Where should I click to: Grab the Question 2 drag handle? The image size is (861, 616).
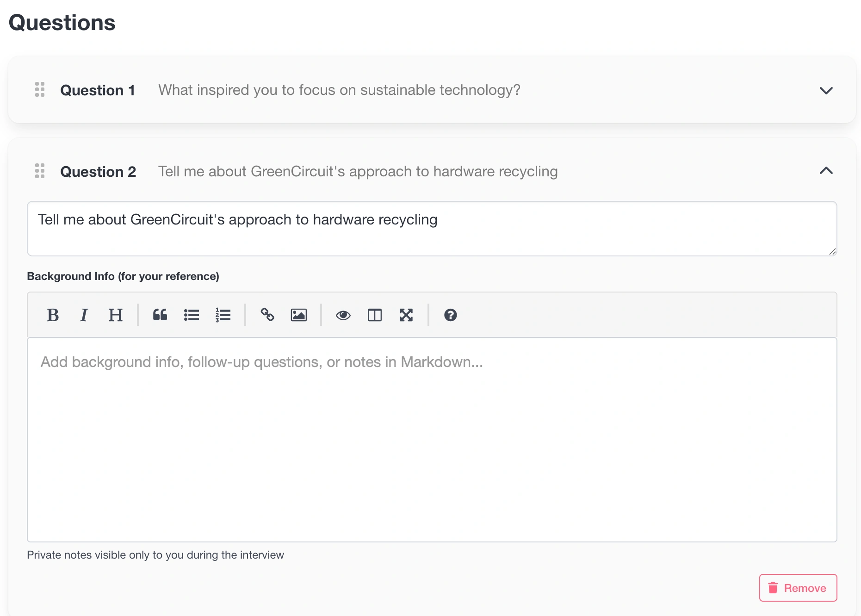coord(40,171)
